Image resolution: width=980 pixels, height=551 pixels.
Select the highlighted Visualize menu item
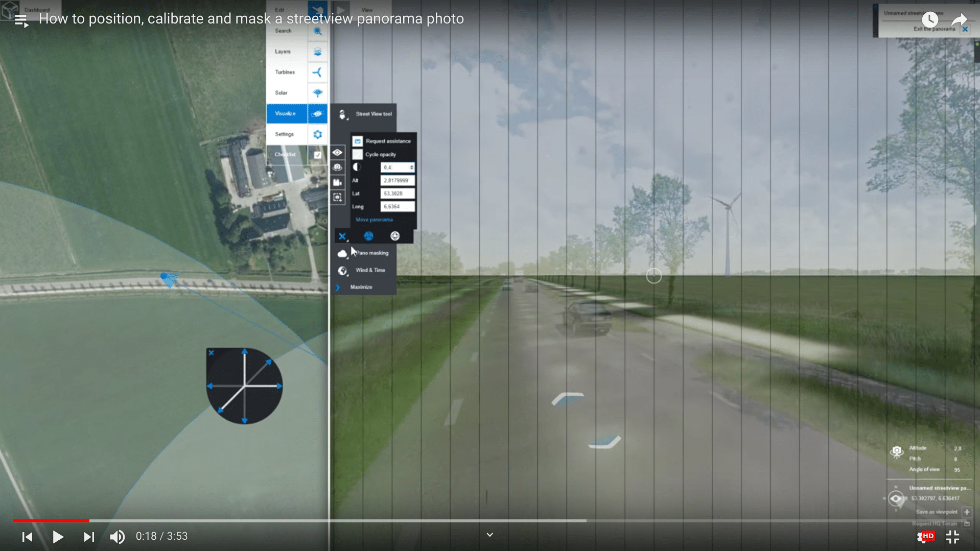[x=287, y=113]
